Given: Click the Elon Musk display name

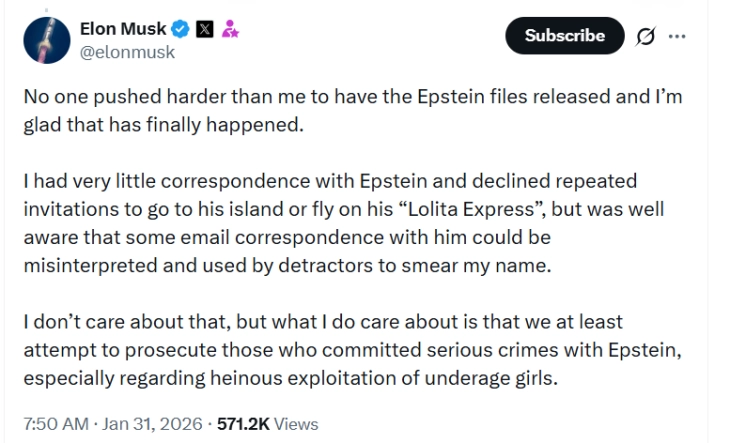Looking at the screenshot, I should point(123,30).
